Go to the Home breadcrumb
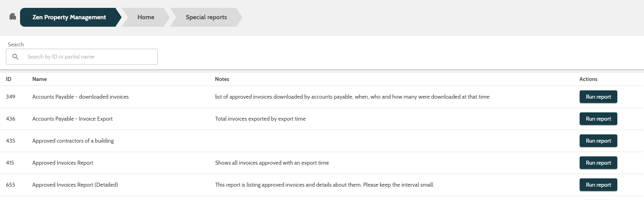This screenshot has width=644, height=200. point(146,17)
